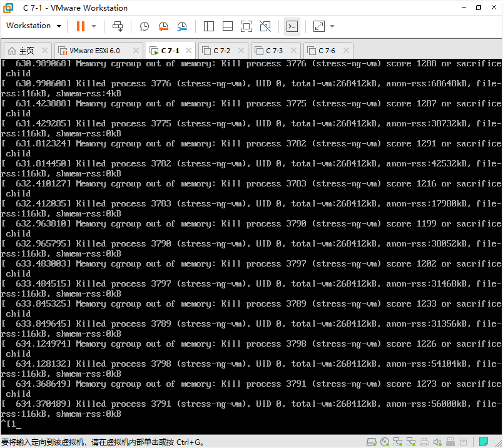
Task: Open the snapshot manager
Action: pyautogui.click(x=182, y=26)
